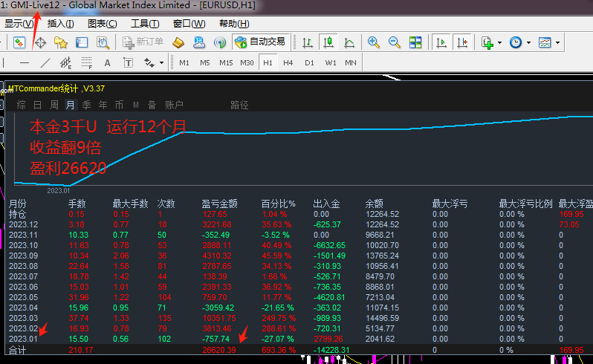Image resolution: width=593 pixels, height=364 pixels.
Task: Toggle the crosshair cursor tool
Action: point(40,42)
